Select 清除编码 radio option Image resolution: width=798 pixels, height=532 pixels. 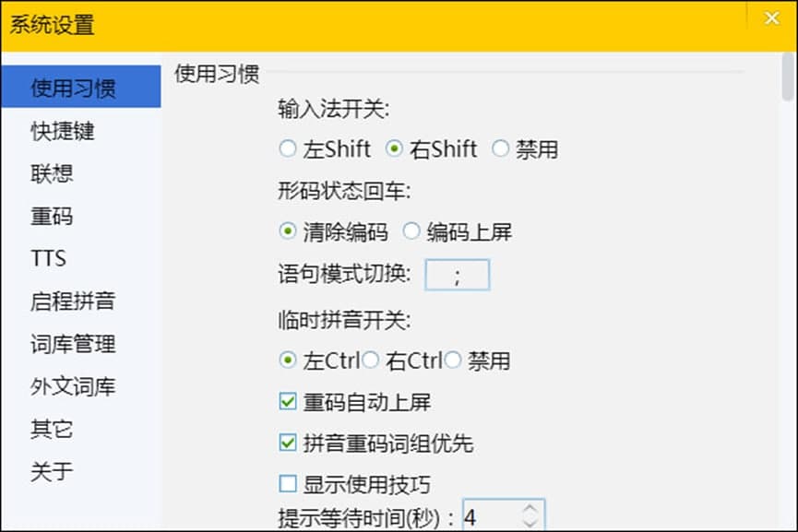click(286, 231)
